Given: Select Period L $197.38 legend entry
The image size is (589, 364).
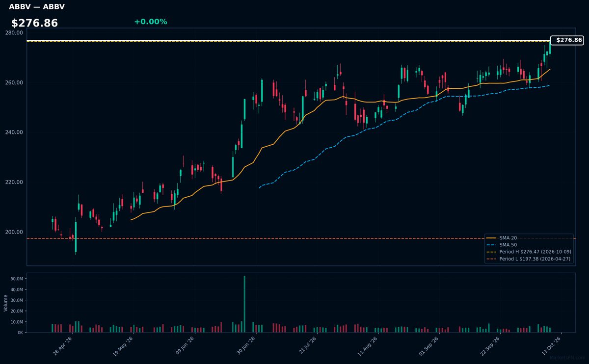Looking at the screenshot, I should click(x=529, y=259).
